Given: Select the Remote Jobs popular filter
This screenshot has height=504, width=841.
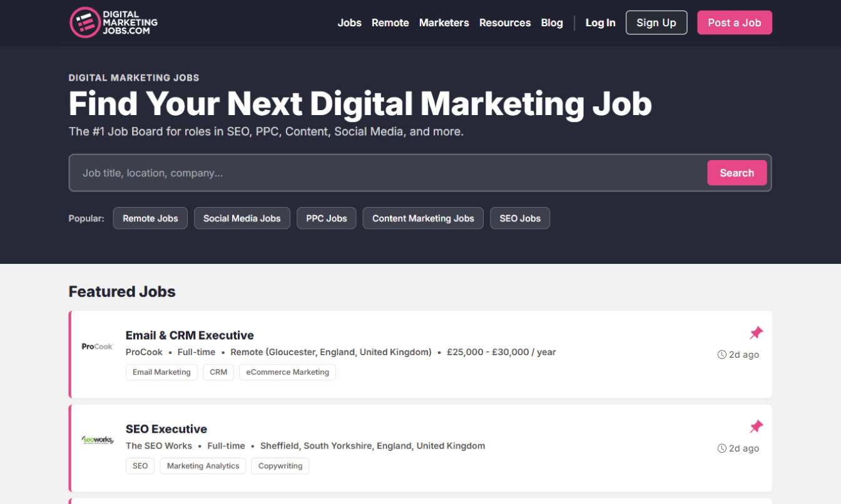Looking at the screenshot, I should [150, 218].
